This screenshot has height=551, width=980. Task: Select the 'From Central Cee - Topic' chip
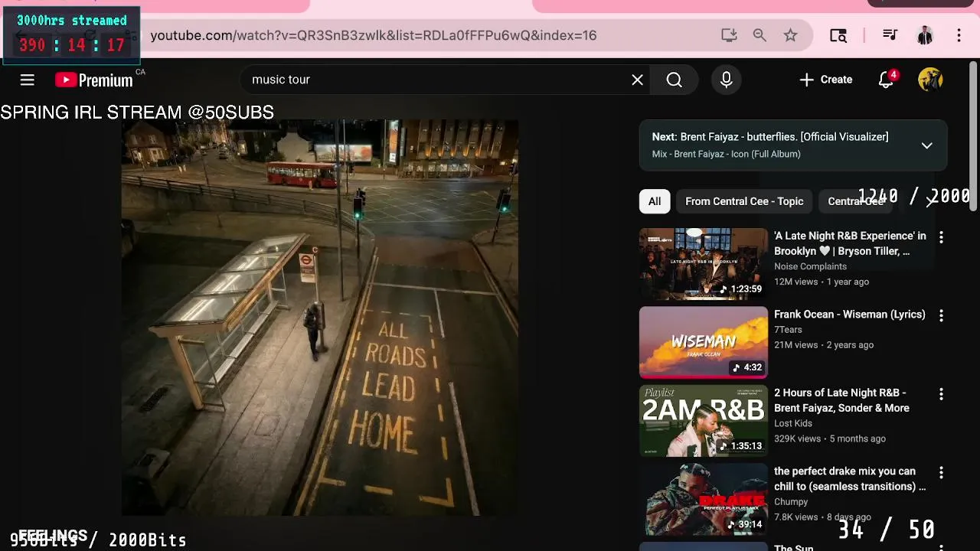coord(744,201)
